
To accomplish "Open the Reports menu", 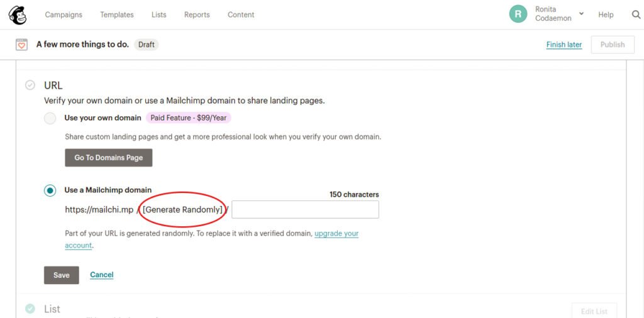I will click(197, 15).
